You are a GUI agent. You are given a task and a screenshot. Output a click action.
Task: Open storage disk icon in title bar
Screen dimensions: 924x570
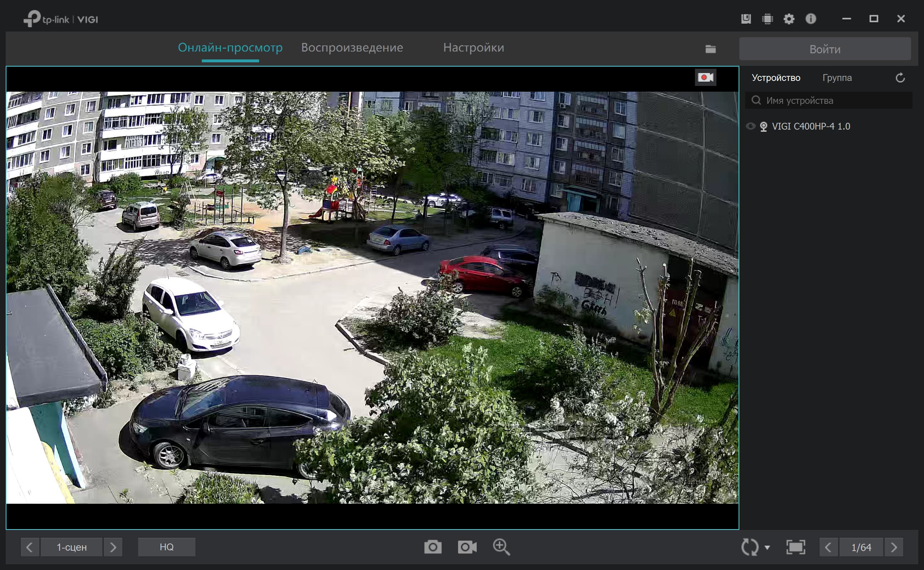(746, 19)
